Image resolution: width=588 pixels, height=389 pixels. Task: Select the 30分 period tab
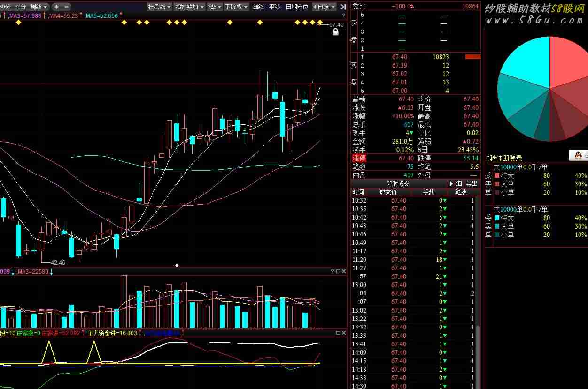click(x=20, y=7)
